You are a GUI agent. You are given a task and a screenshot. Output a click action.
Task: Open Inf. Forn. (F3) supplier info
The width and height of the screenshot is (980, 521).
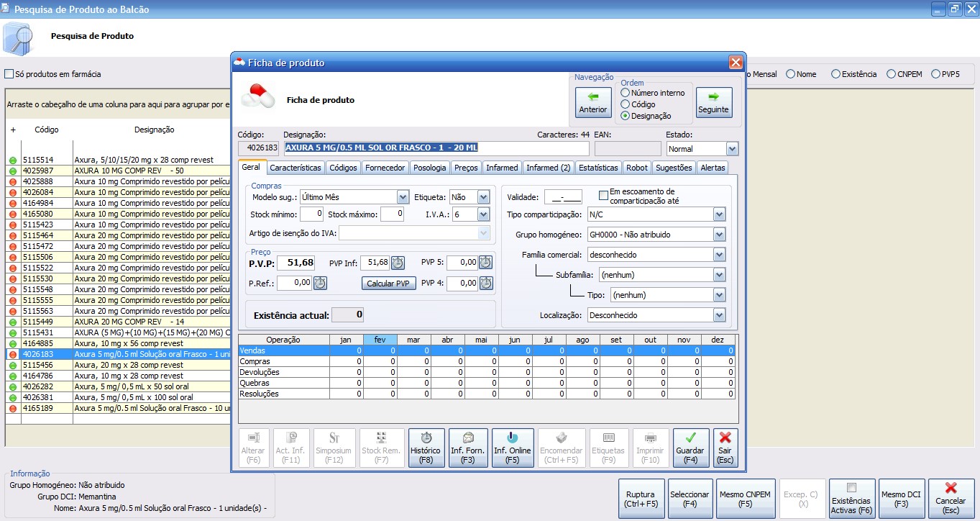pyautogui.click(x=467, y=448)
